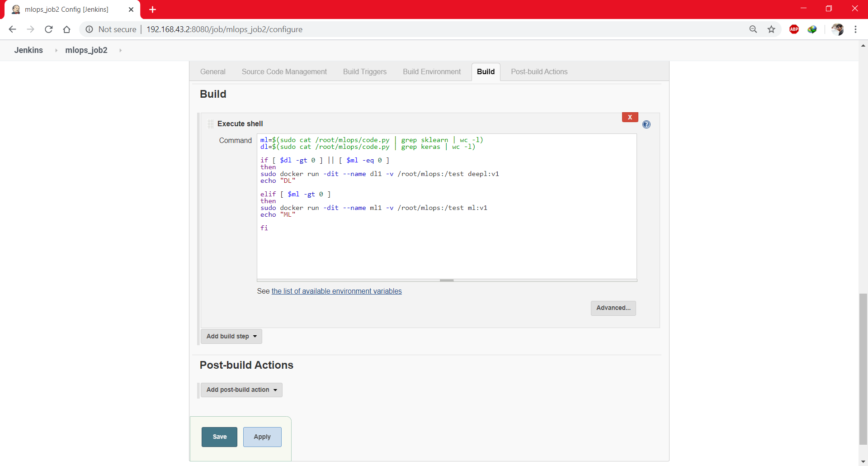Switch to the Build Triggers tab
The width and height of the screenshot is (868, 466).
coord(364,71)
